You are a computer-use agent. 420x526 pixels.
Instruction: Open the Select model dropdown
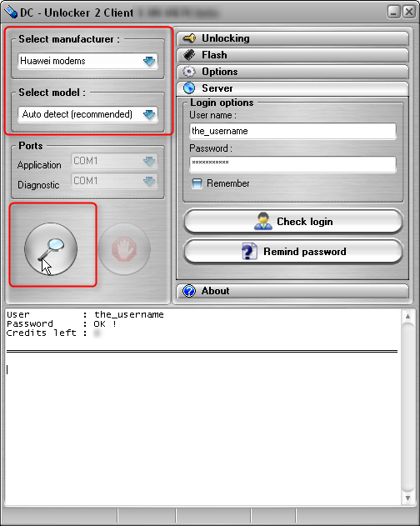click(x=87, y=114)
